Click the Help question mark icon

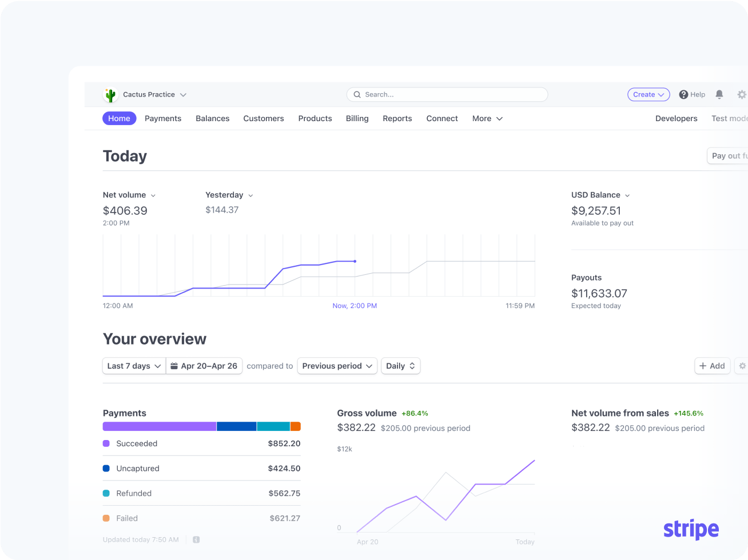click(683, 95)
